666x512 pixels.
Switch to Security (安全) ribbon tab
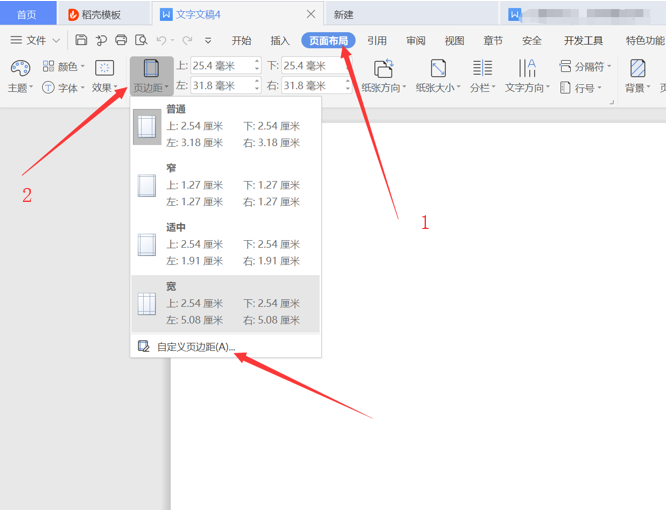532,40
